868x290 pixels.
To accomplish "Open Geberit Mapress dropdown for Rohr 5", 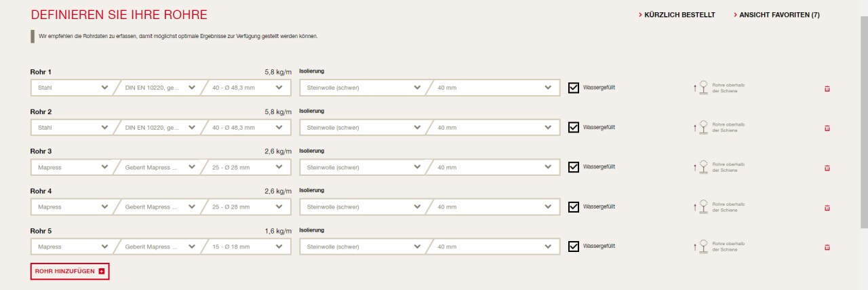I will click(159, 247).
